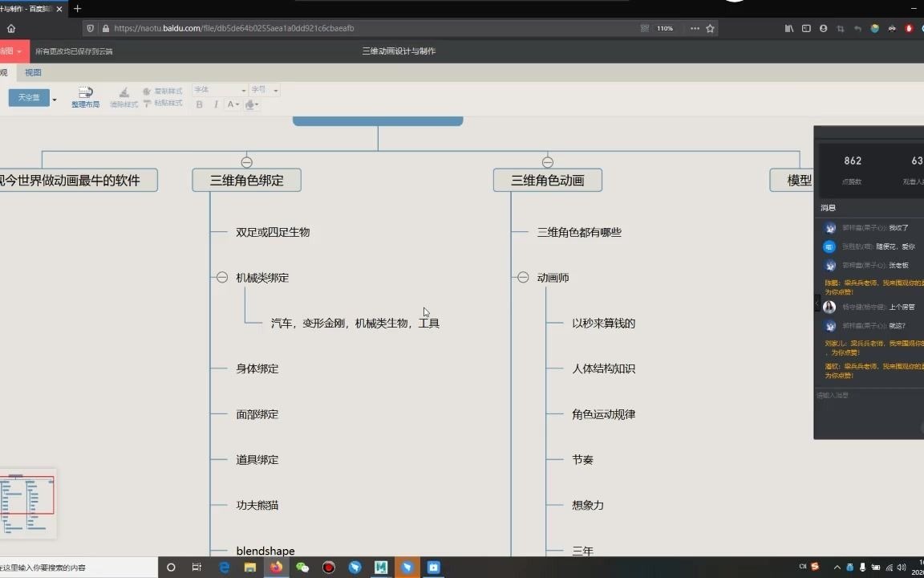Click the 复制样式 (copy style) icon

[x=147, y=91]
